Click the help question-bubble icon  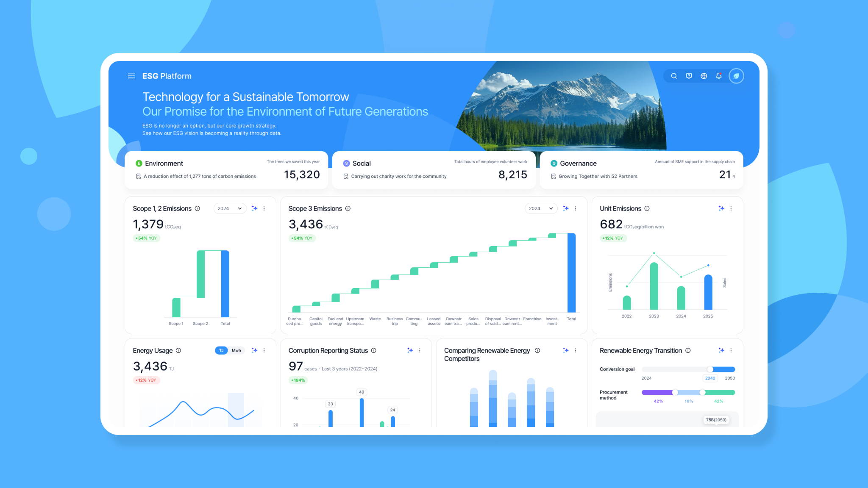pos(689,76)
